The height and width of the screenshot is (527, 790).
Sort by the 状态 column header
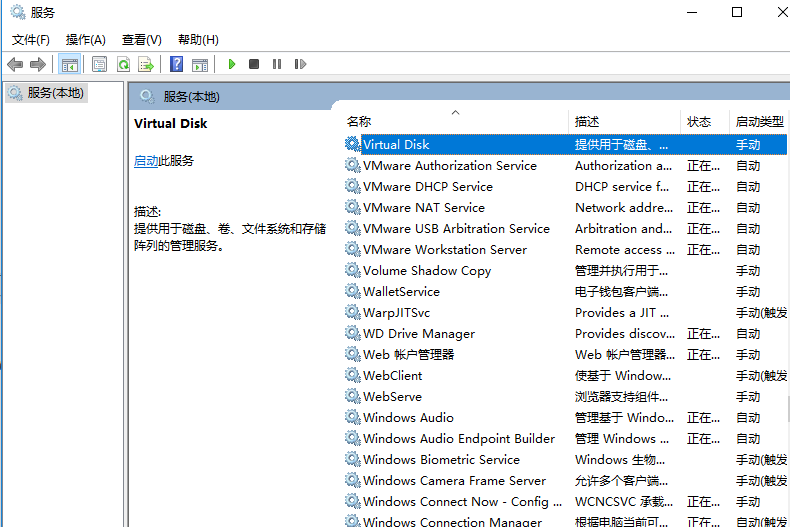pyautogui.click(x=704, y=121)
